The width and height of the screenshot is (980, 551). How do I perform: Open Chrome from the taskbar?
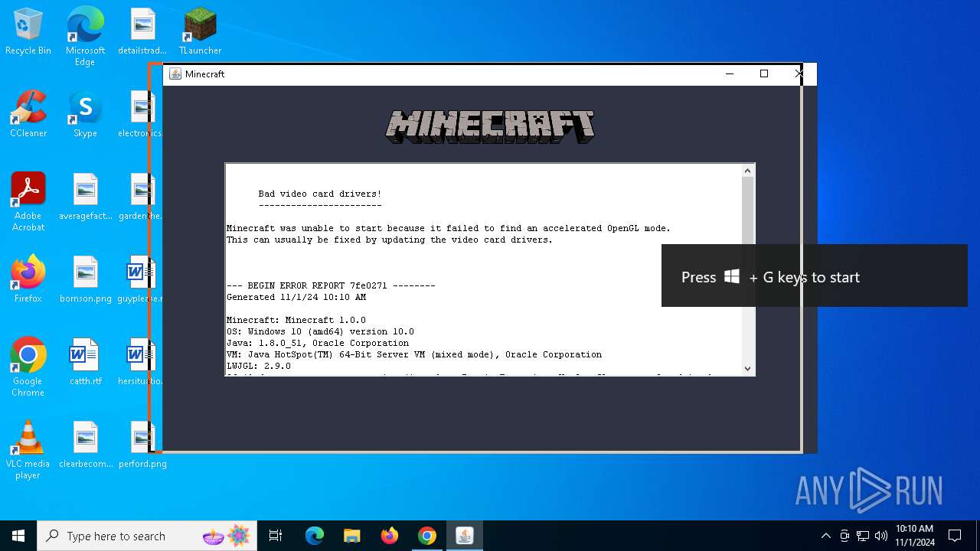pos(427,536)
